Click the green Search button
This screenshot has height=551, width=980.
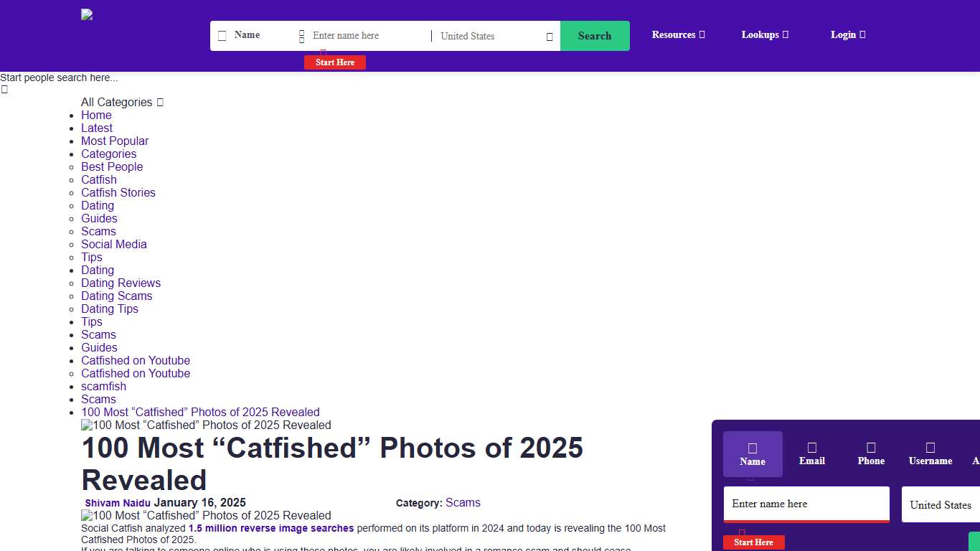click(595, 35)
